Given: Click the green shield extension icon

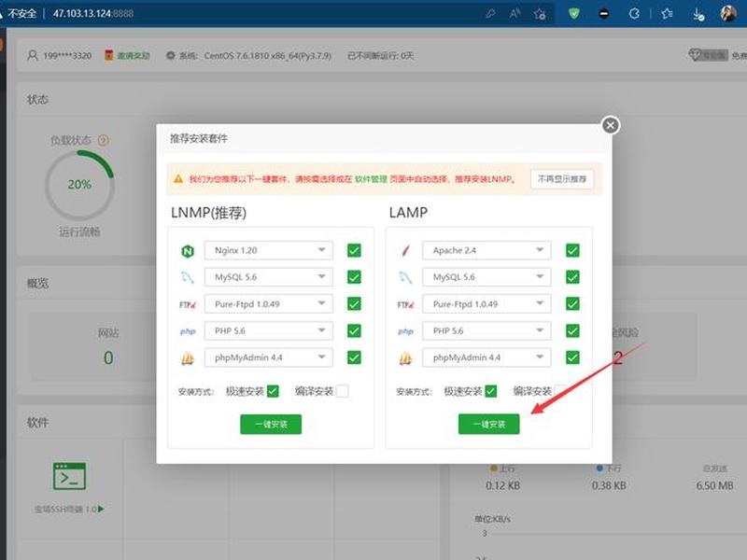Looking at the screenshot, I should (x=574, y=13).
